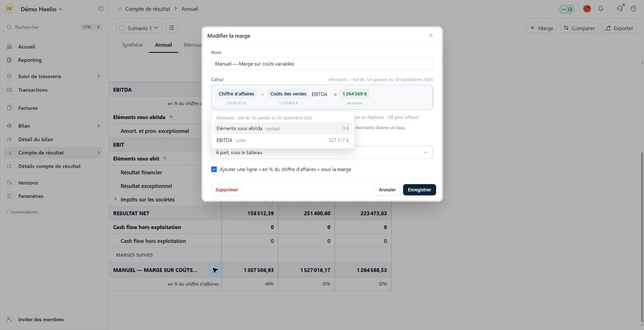
Task: Expand Suivi de trésorerie submenu
Action: click(99, 76)
